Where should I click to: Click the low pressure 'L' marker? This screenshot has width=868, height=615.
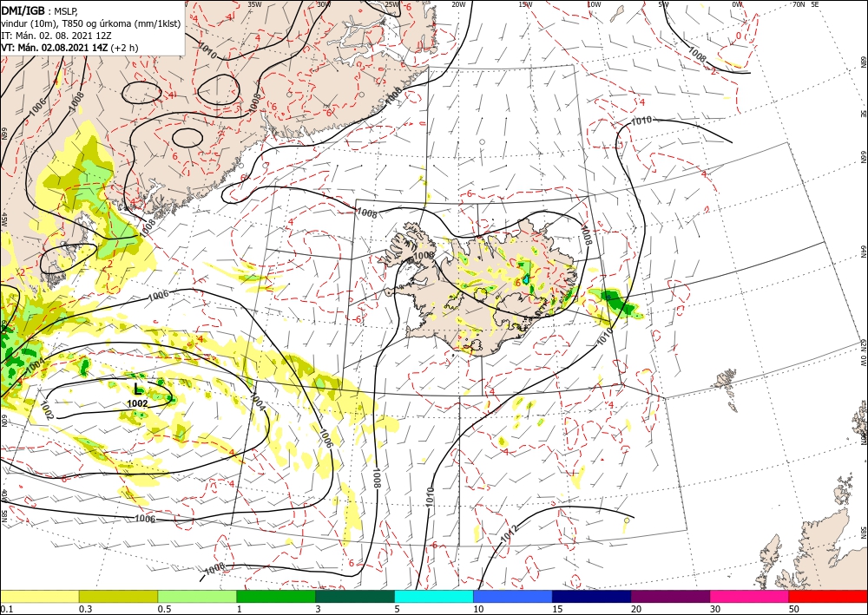(138, 390)
